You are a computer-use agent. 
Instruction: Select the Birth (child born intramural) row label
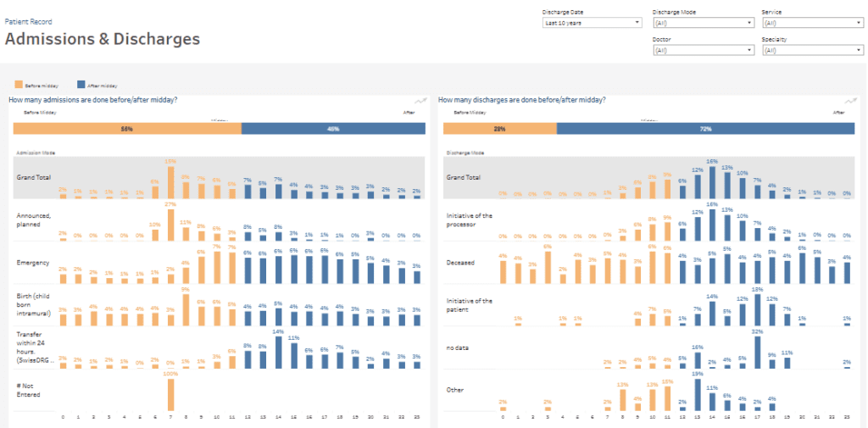click(34, 304)
